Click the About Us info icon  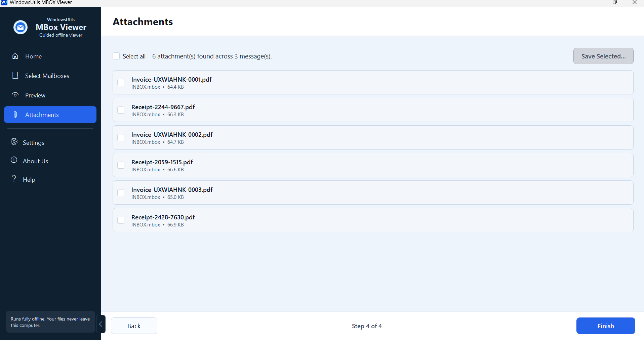[x=14, y=160]
